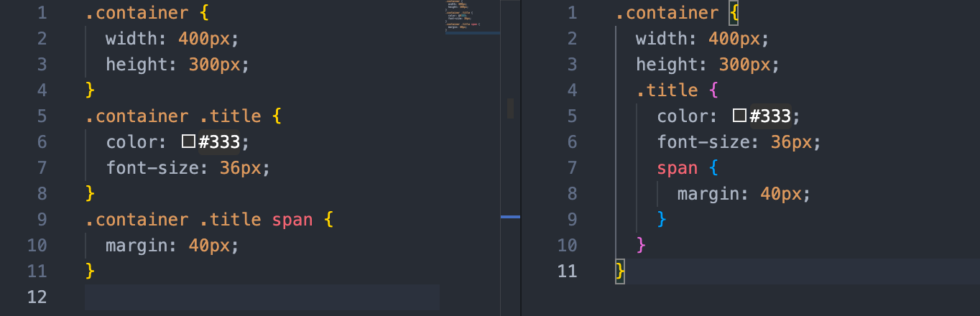This screenshot has height=316, width=980.
Task: Place cursor in empty line 12 of left editor
Action: click(262, 297)
